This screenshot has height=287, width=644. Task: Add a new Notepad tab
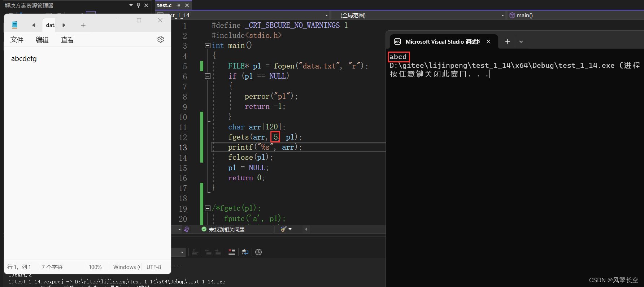click(x=83, y=25)
